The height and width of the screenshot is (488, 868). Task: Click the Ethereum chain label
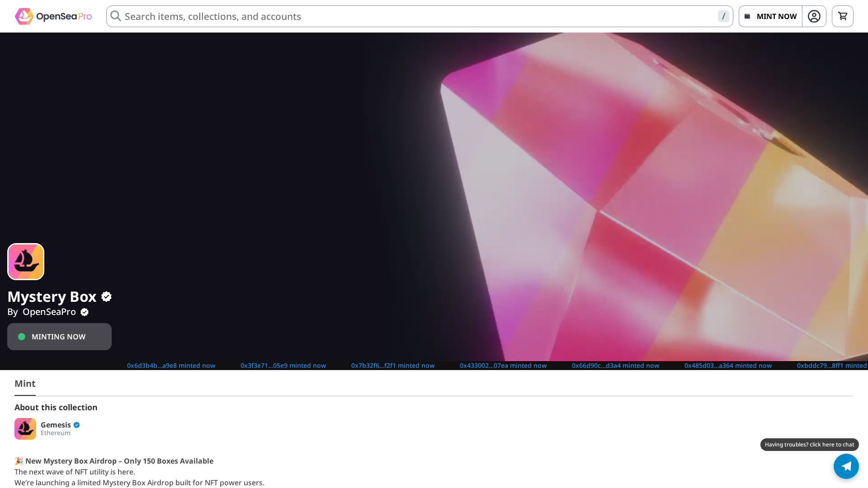tap(56, 433)
